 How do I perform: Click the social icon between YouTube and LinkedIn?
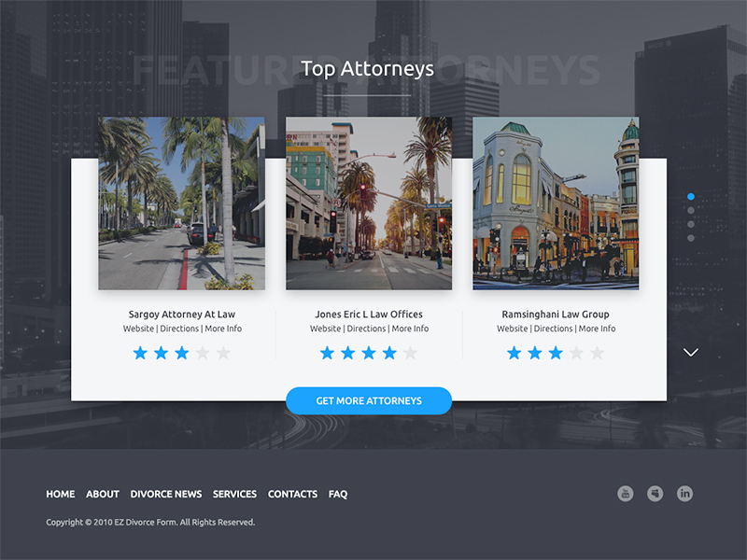655,494
